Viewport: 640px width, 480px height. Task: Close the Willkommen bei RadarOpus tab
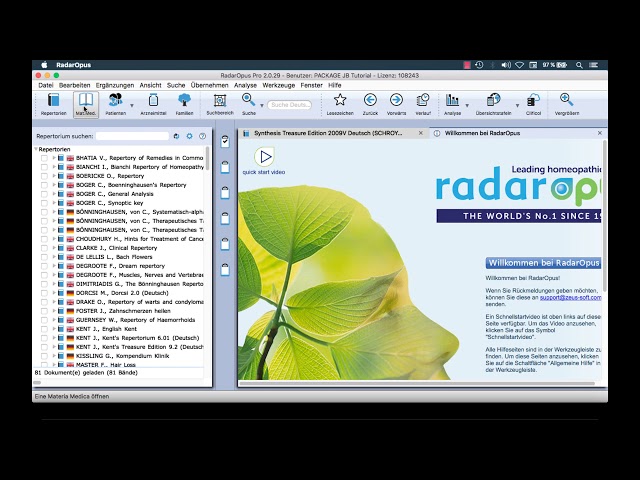click(x=600, y=133)
